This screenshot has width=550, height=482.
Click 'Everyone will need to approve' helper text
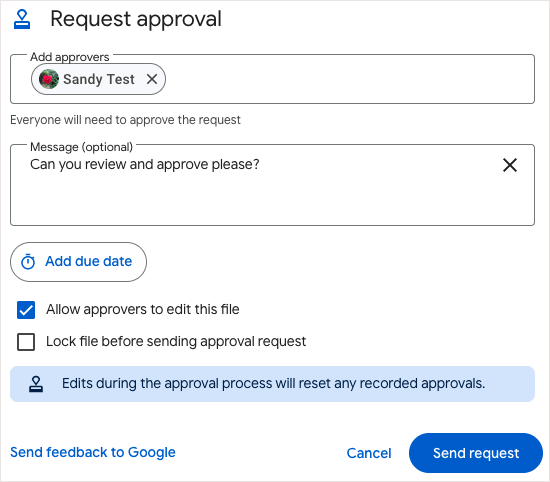[x=125, y=120]
